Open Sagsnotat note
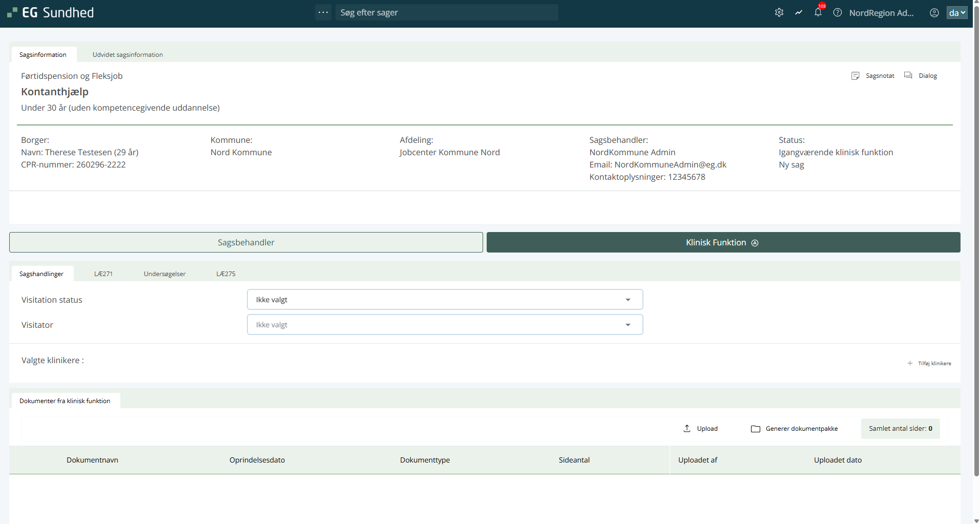The width and height of the screenshot is (980, 524). (873, 76)
